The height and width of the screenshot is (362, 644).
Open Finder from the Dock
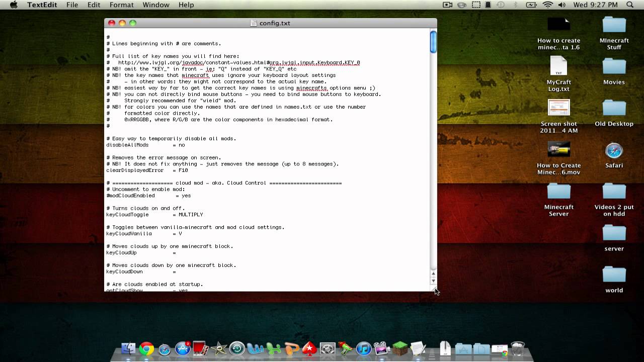pyautogui.click(x=128, y=348)
